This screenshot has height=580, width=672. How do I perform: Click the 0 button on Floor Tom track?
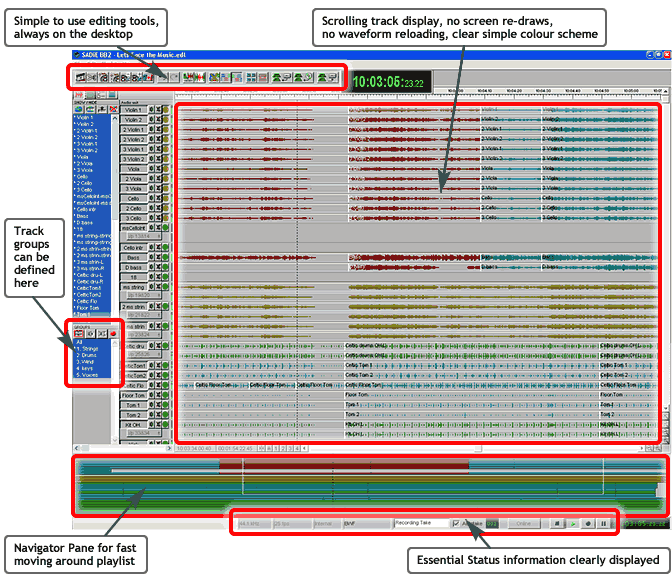151,395
